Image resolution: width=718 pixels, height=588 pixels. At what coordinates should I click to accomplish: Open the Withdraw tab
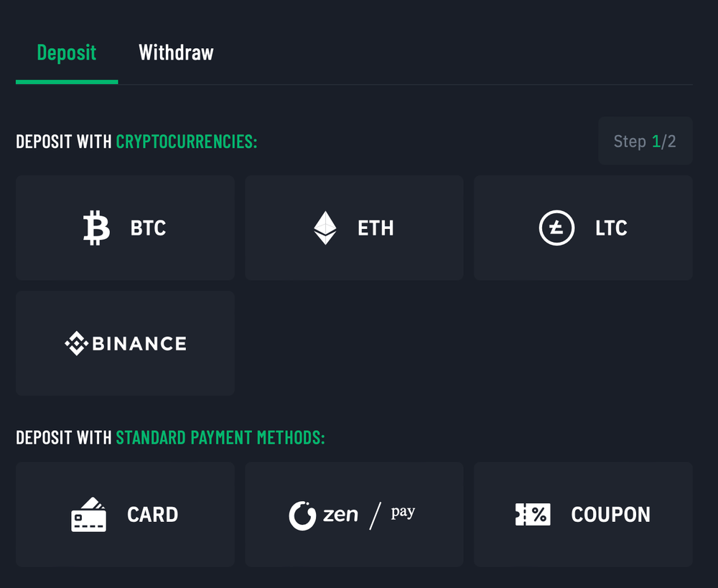coord(176,52)
